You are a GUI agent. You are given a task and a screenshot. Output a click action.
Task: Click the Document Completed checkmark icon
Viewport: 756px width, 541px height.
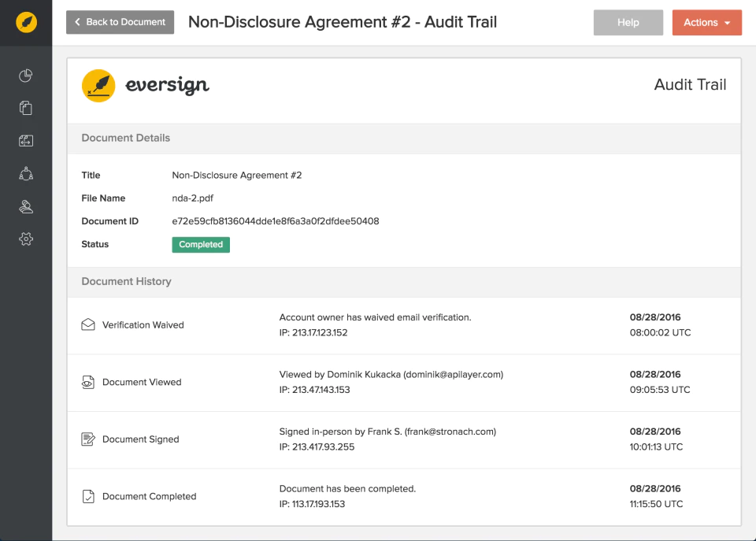[x=88, y=496]
